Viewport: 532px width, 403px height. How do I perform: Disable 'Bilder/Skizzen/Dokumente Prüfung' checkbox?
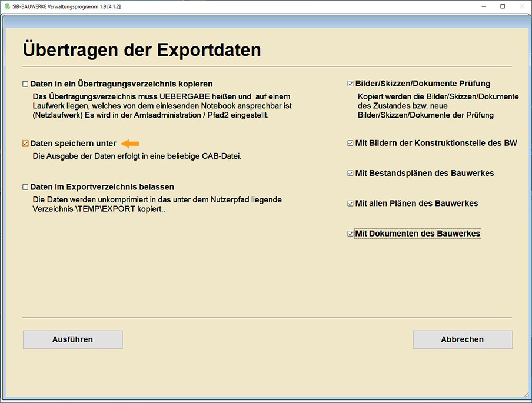click(x=351, y=84)
